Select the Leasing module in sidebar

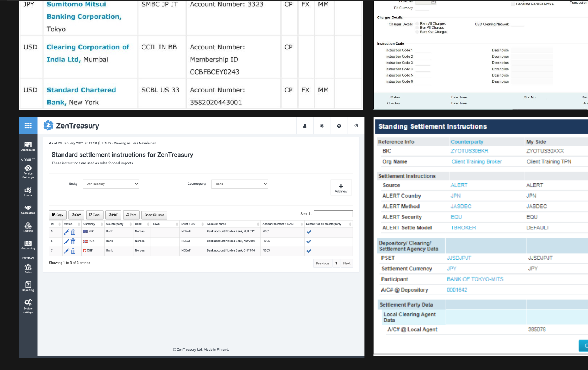[28, 227]
